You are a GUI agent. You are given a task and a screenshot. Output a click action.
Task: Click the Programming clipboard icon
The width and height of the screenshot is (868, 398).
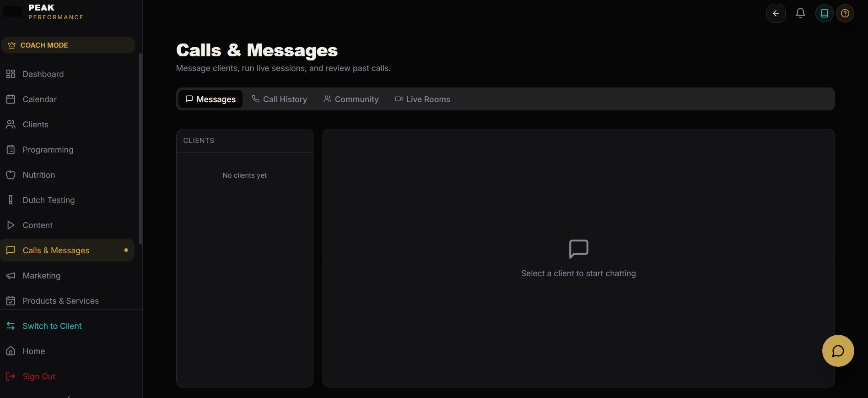pyautogui.click(x=11, y=150)
